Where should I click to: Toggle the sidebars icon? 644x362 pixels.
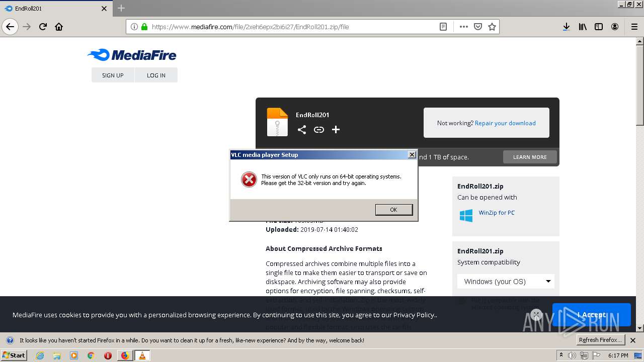coord(599,27)
